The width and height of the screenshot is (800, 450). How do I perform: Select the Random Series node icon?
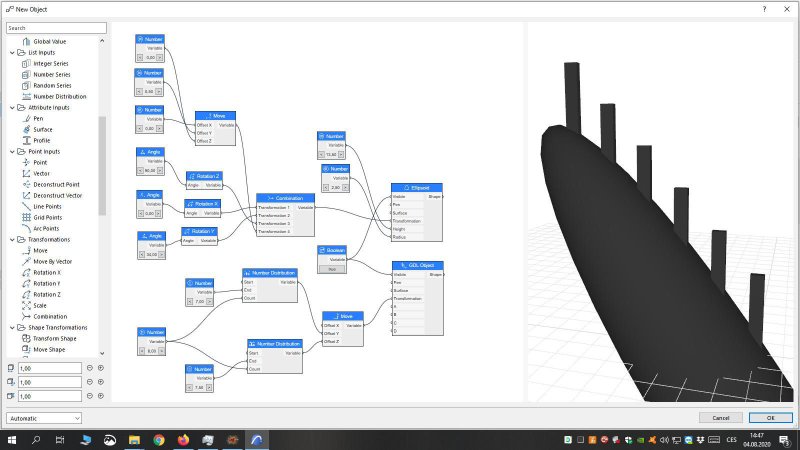pyautogui.click(x=27, y=85)
